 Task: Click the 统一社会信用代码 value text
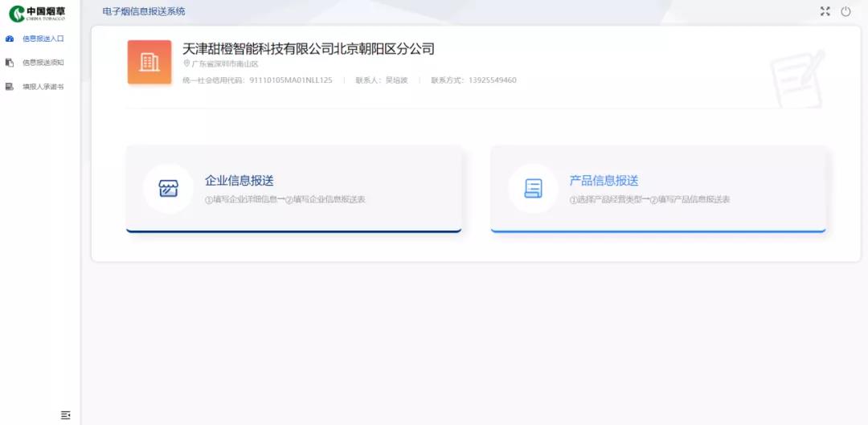pyautogui.click(x=291, y=80)
